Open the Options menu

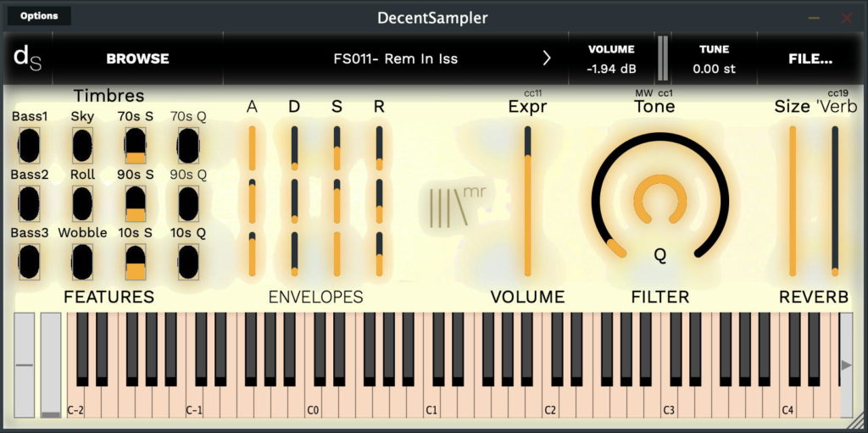(x=39, y=16)
